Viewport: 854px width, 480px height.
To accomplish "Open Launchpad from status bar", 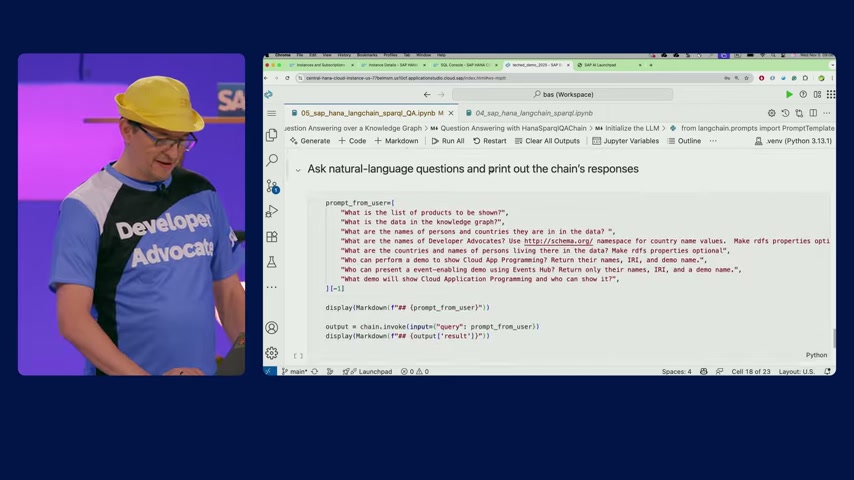I will pos(368,371).
